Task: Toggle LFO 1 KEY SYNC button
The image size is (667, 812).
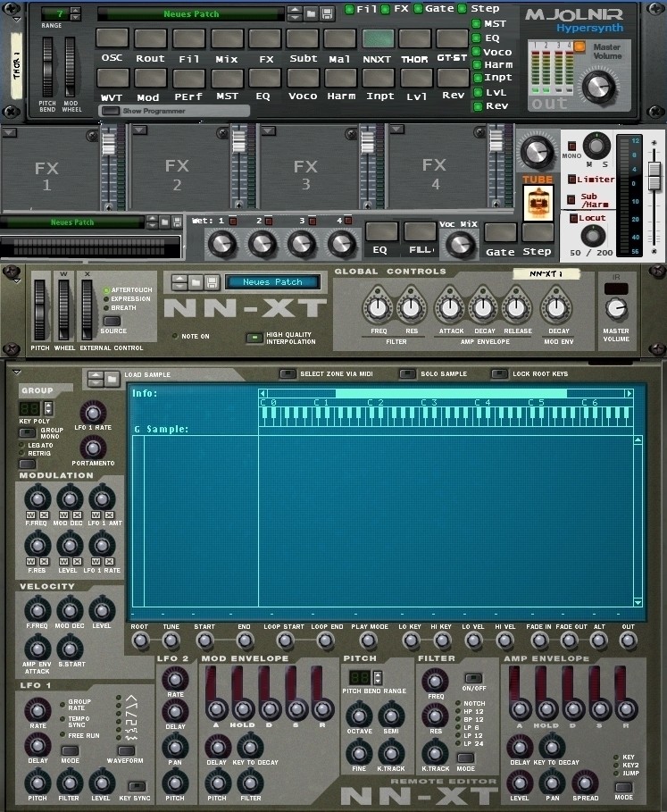Action: pos(136,786)
